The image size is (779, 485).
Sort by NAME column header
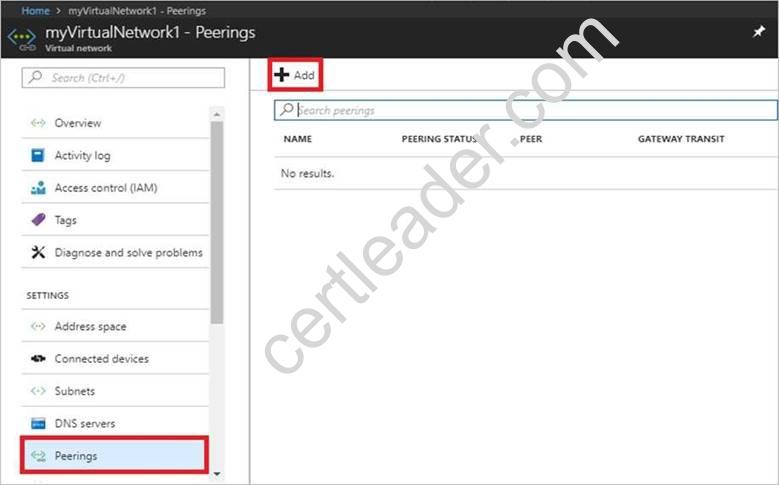298,139
